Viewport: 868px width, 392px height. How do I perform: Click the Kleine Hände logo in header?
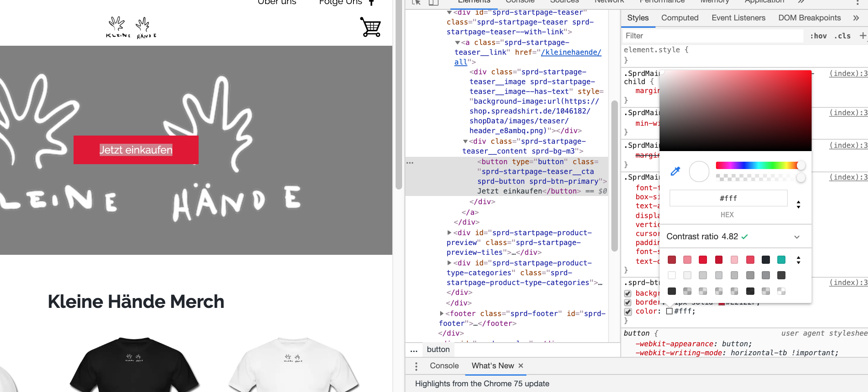131,28
